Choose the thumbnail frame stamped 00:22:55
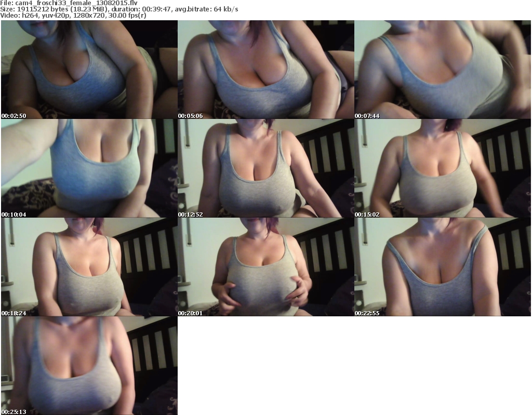Image resolution: width=532 pixels, height=415 pixels. [443, 267]
